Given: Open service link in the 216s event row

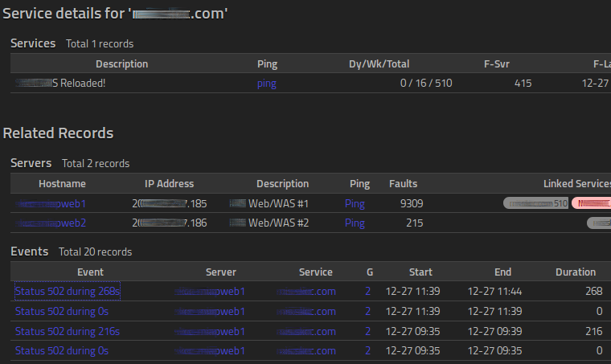Looking at the screenshot, I should pos(306,331).
